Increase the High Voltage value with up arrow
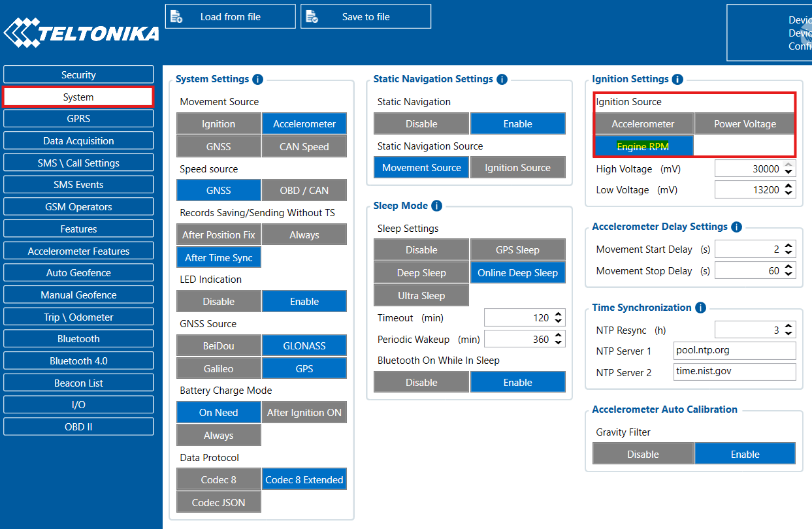 (788, 166)
